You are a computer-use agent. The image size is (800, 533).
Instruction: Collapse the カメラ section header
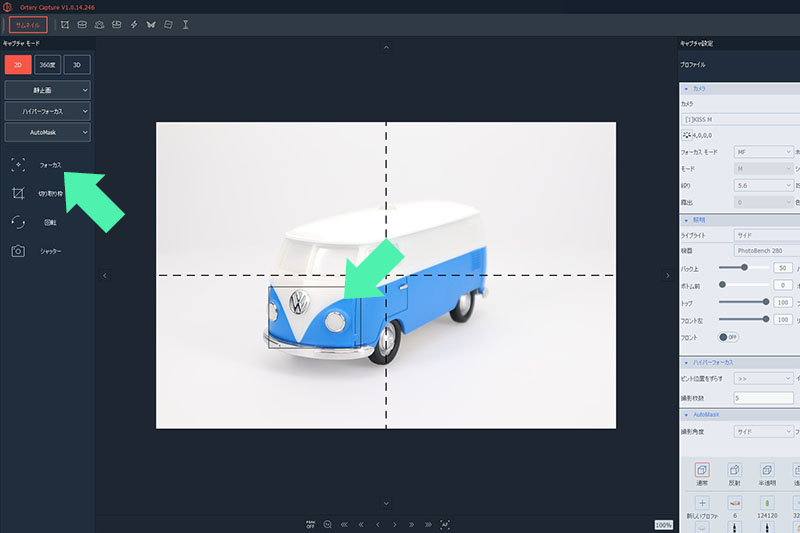pyautogui.click(x=687, y=89)
